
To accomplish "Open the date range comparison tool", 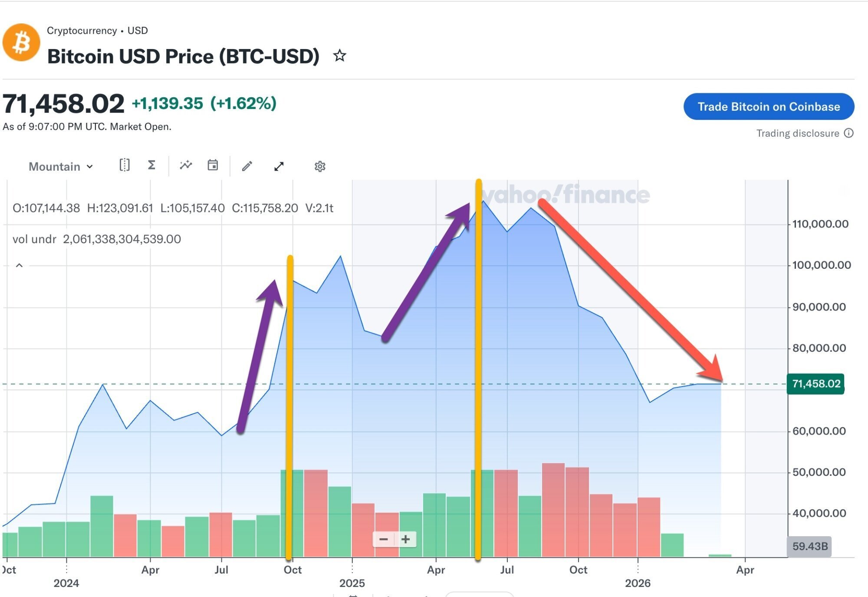I will (125, 165).
